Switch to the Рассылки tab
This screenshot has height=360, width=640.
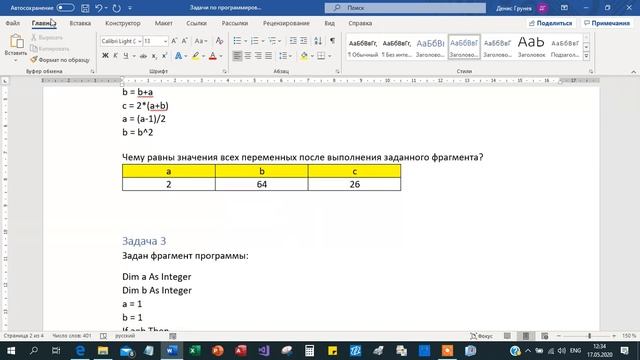(x=235, y=23)
